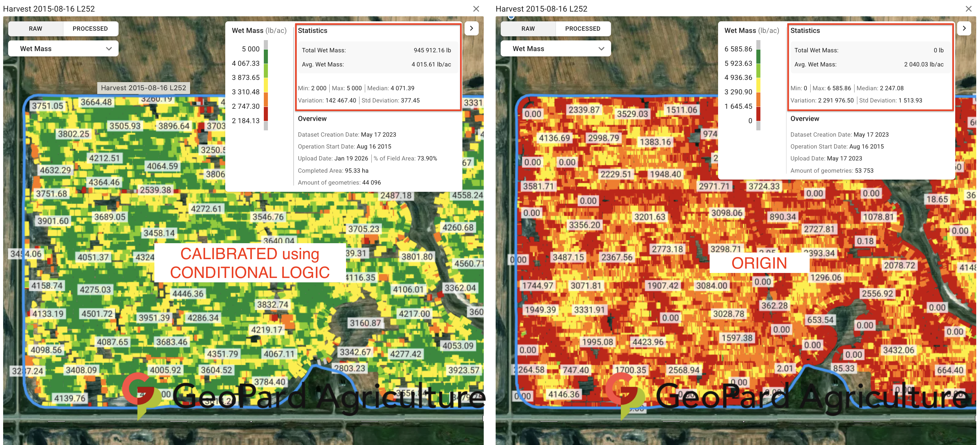The height and width of the screenshot is (445, 980).
Task: Switch left map to RAW view
Action: tap(35, 29)
